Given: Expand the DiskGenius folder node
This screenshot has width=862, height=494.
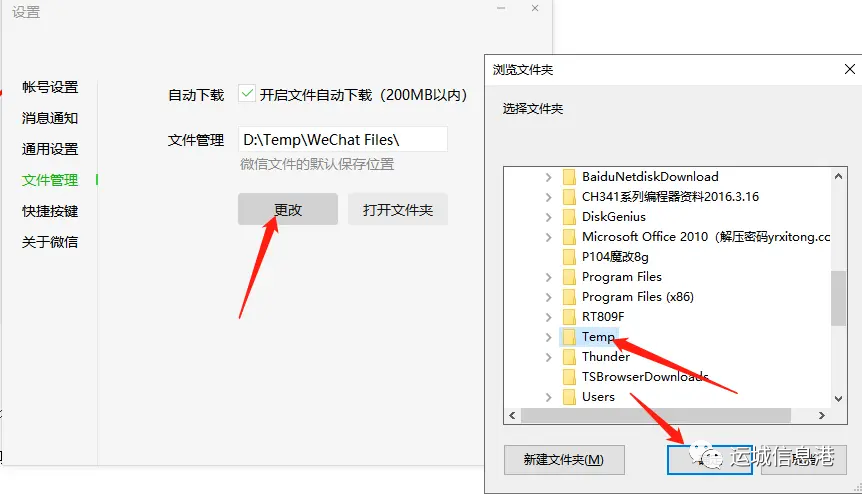Looking at the screenshot, I should pyautogui.click(x=548, y=217).
